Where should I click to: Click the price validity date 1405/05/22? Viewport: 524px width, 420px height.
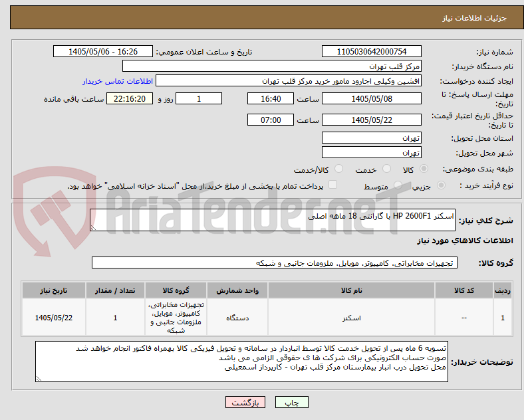372,120
